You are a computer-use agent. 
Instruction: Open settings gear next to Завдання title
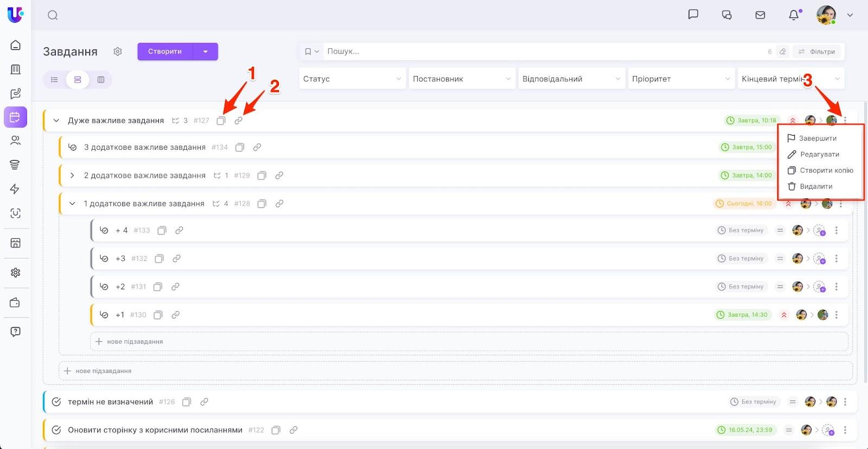118,52
